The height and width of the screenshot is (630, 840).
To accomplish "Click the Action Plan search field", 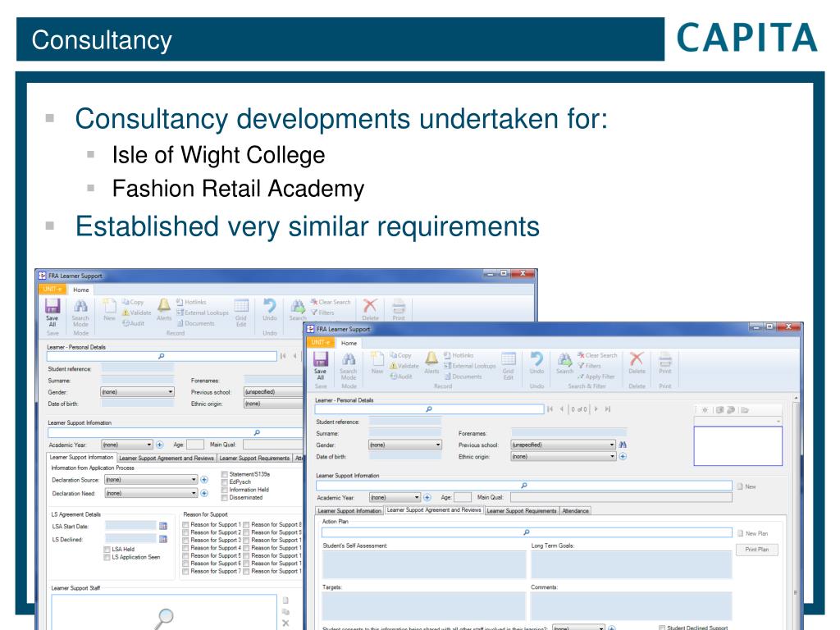I will pos(527,532).
